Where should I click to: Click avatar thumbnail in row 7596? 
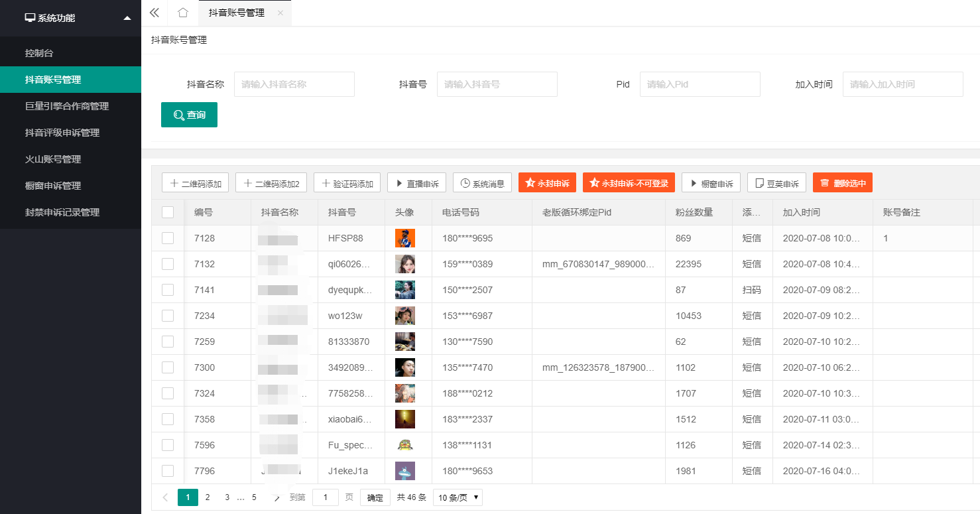(x=405, y=445)
